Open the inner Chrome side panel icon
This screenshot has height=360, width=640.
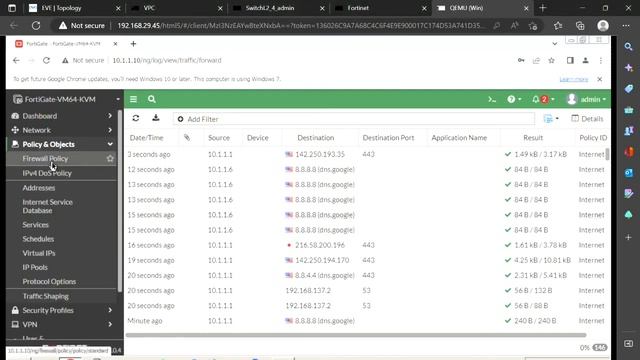[570, 60]
